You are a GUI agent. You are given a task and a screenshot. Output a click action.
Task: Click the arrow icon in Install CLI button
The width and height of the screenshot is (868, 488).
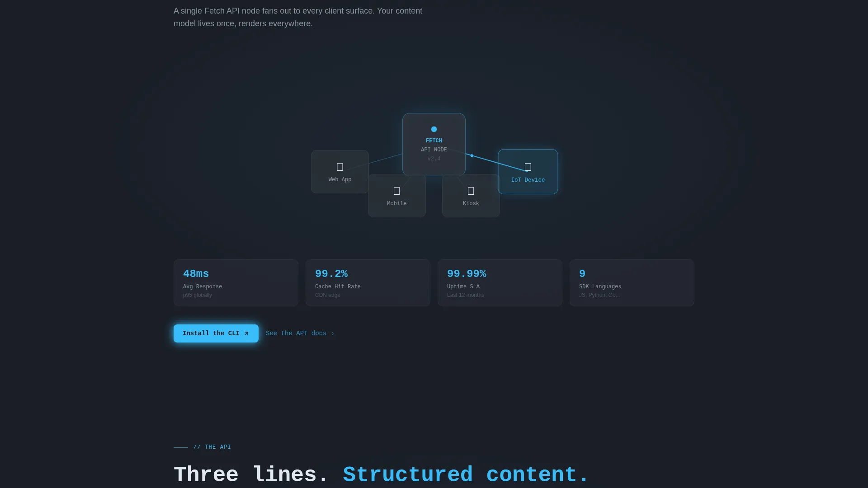[246, 333]
